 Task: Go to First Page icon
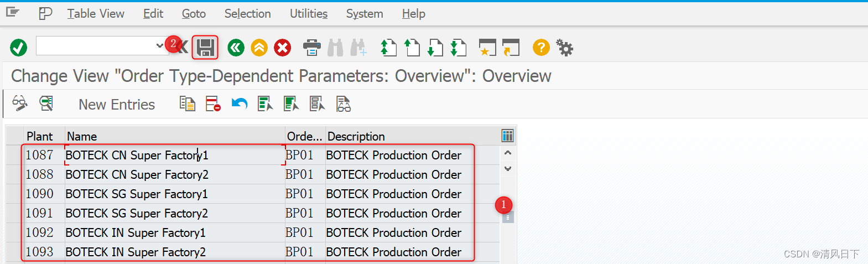tap(389, 48)
